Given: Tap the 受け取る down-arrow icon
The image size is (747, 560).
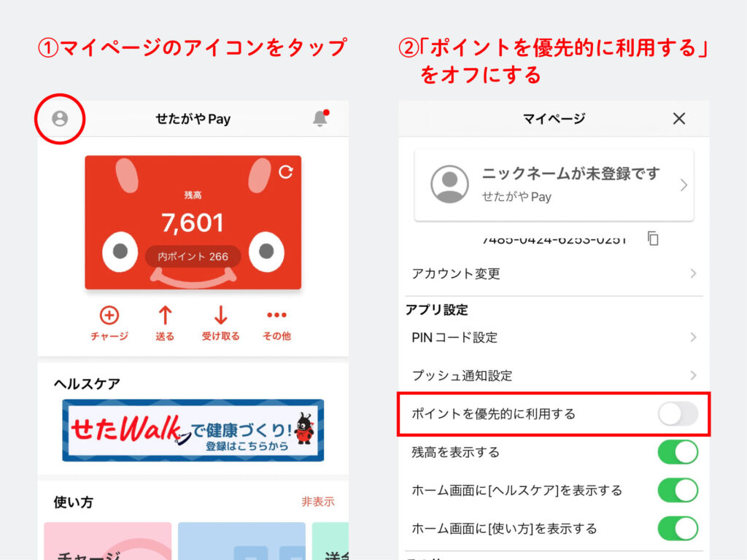Looking at the screenshot, I should (220, 315).
